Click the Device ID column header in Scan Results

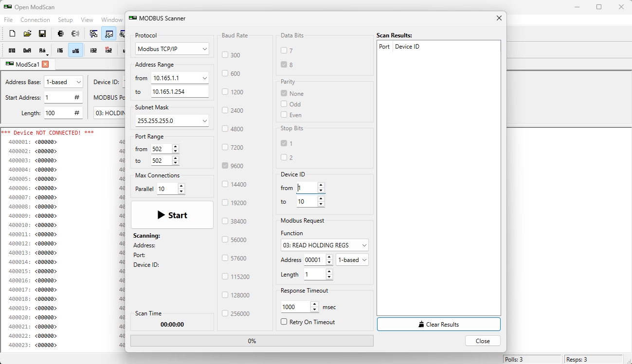(407, 47)
